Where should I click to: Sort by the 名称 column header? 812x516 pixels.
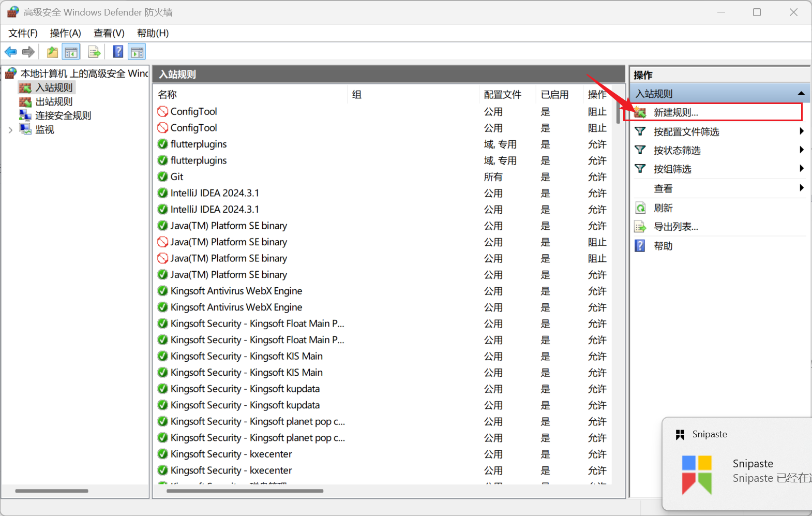click(250, 95)
